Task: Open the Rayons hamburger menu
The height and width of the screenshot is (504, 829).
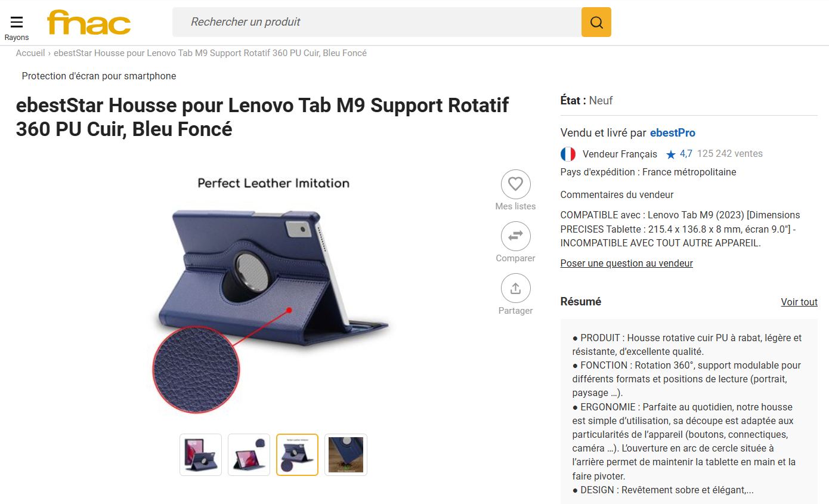Action: pos(17,27)
